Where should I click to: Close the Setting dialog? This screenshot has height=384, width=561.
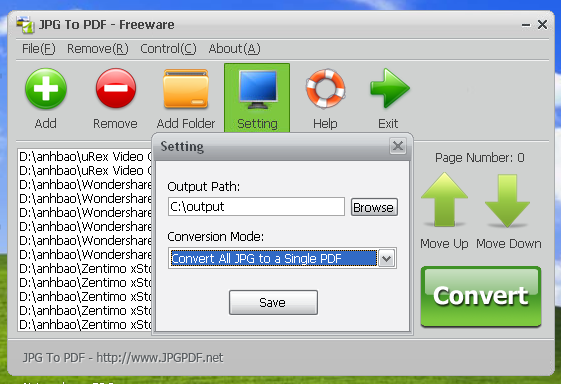point(398,146)
